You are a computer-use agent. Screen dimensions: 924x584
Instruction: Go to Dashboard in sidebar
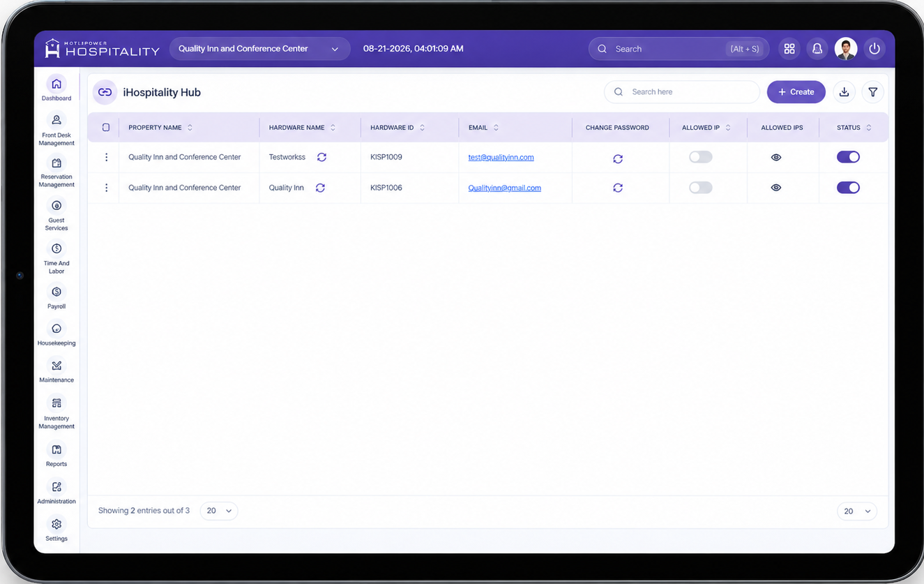(x=56, y=89)
